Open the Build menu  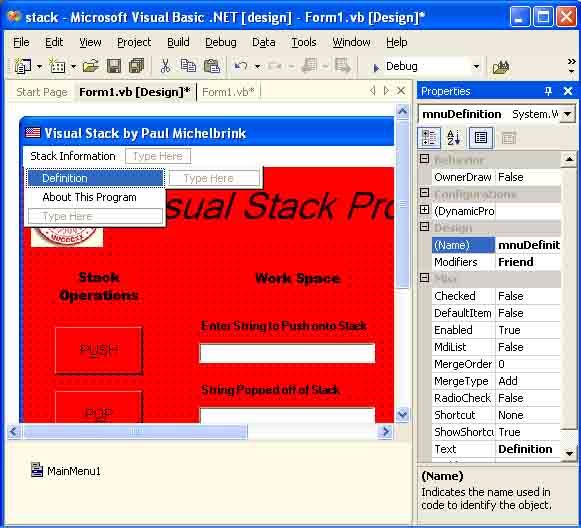[x=178, y=42]
